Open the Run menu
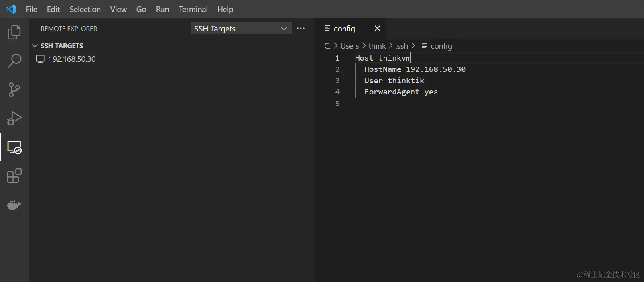This screenshot has height=282, width=644. [x=162, y=9]
